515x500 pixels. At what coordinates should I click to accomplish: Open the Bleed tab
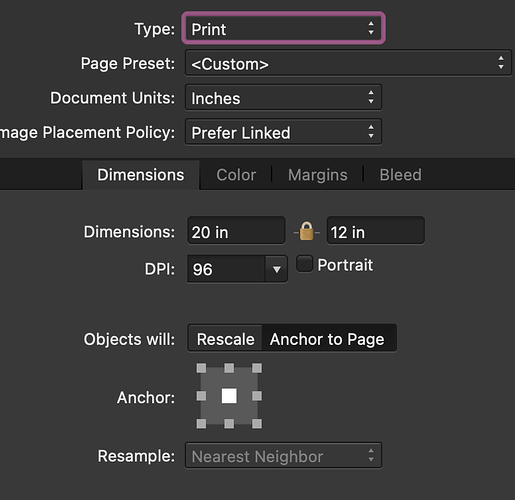[x=401, y=175]
